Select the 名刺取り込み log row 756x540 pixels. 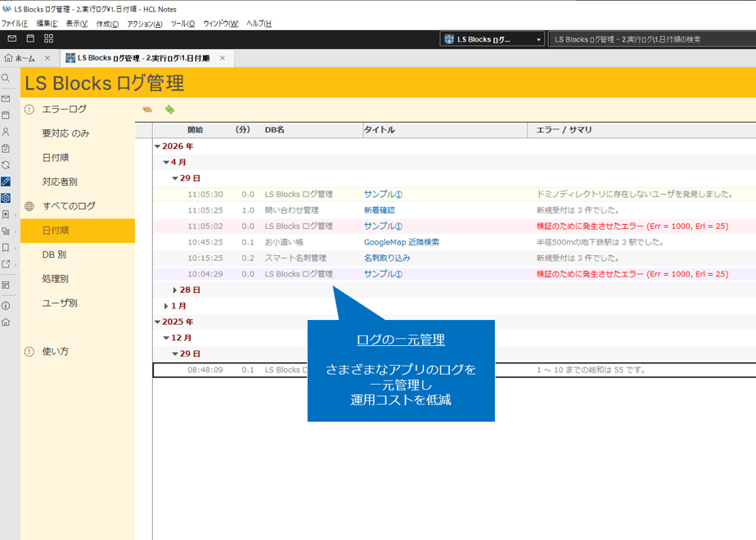click(x=454, y=258)
